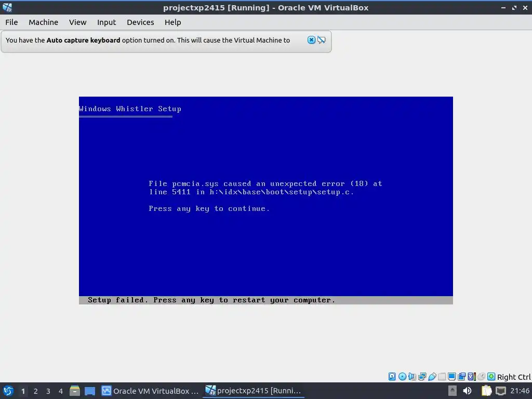Click 'Press any key to continue.' text

click(209, 209)
